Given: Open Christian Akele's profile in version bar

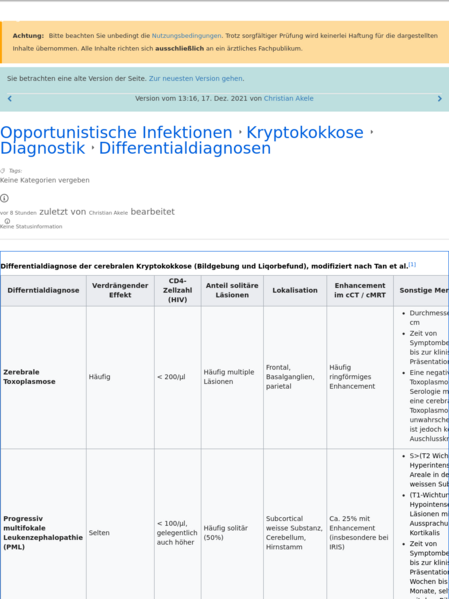Looking at the screenshot, I should click(289, 99).
